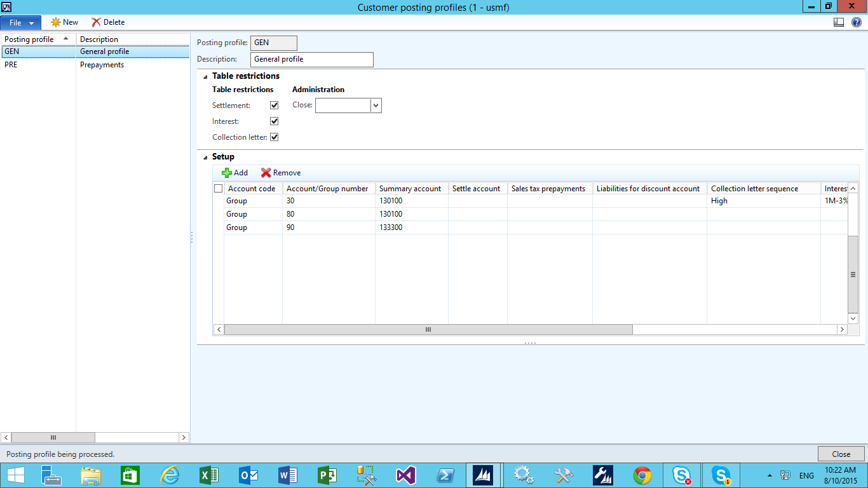Sort by Posting profile column header
868x488 pixels.
pyautogui.click(x=37, y=39)
